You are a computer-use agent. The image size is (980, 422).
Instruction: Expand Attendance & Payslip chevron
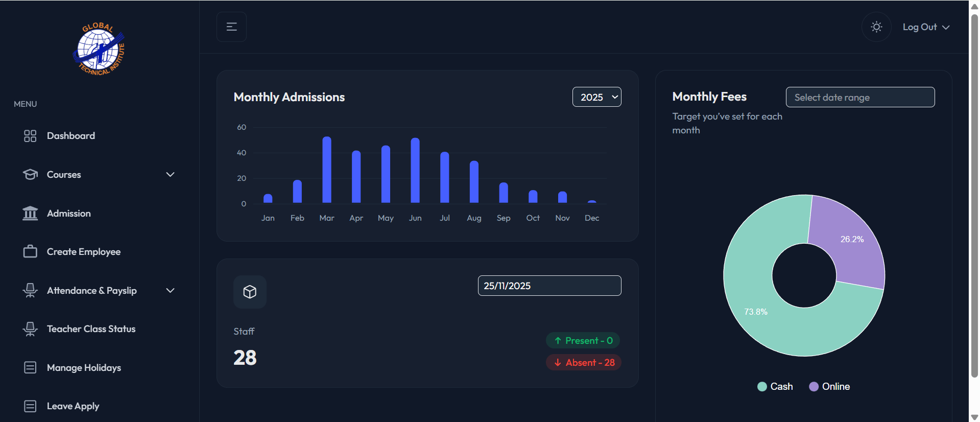coord(171,291)
